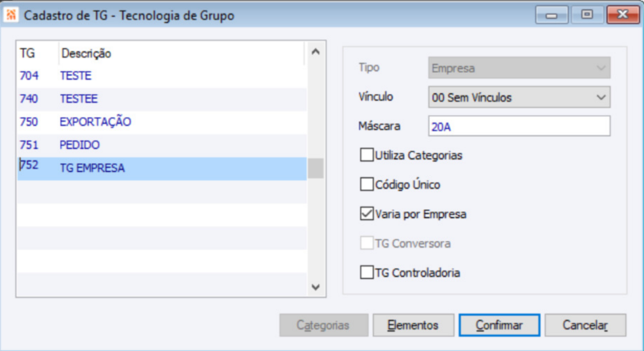644x351 pixels.
Task: Click the Máscara input field
Action: pos(519,127)
